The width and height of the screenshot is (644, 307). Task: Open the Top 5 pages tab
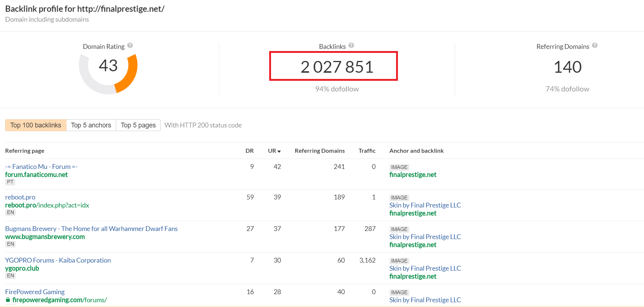click(x=138, y=125)
